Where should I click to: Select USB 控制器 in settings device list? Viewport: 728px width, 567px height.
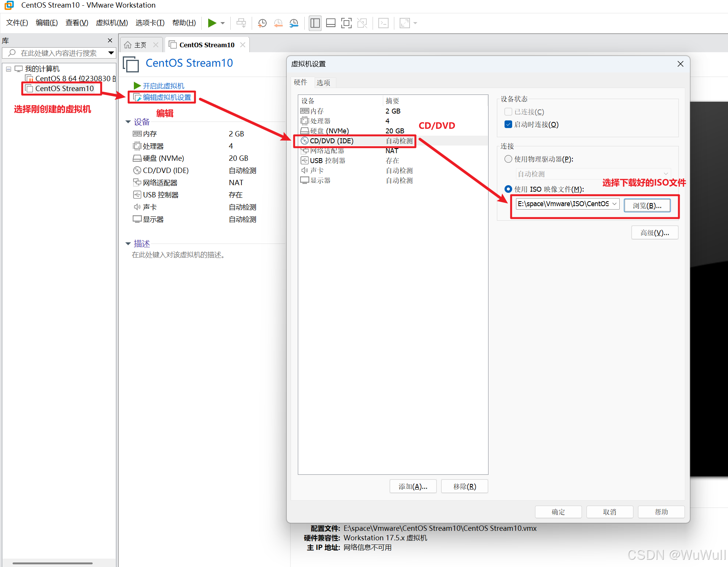click(393, 160)
